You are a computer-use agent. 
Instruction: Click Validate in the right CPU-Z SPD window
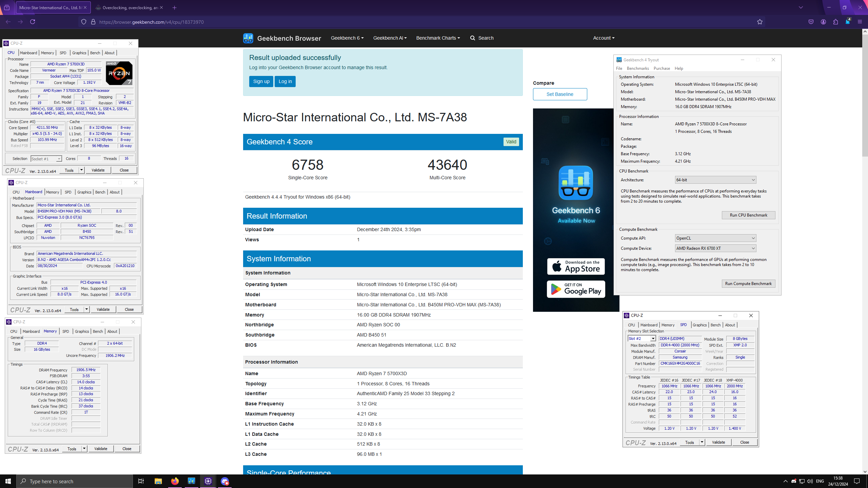point(718,442)
